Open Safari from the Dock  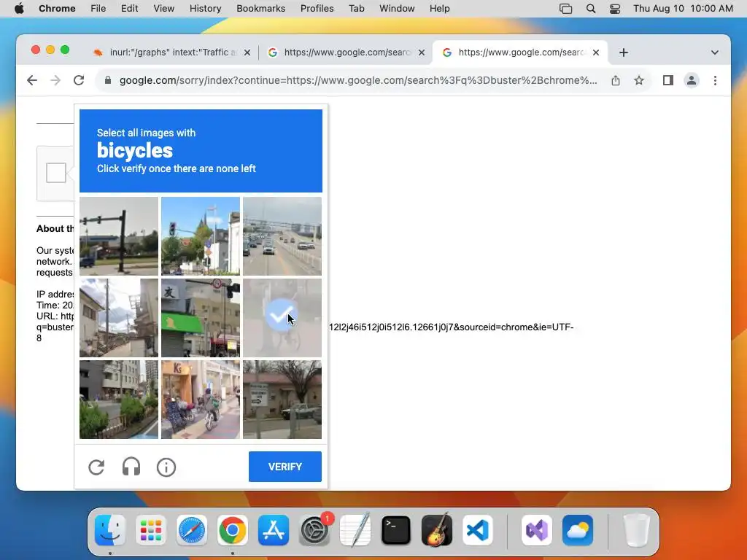point(192,530)
